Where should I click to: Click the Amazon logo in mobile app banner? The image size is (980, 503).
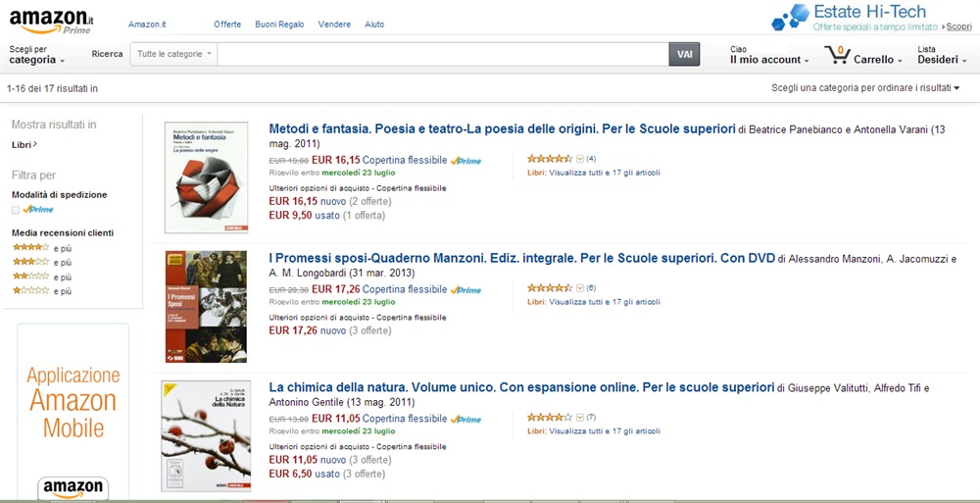coord(73,488)
